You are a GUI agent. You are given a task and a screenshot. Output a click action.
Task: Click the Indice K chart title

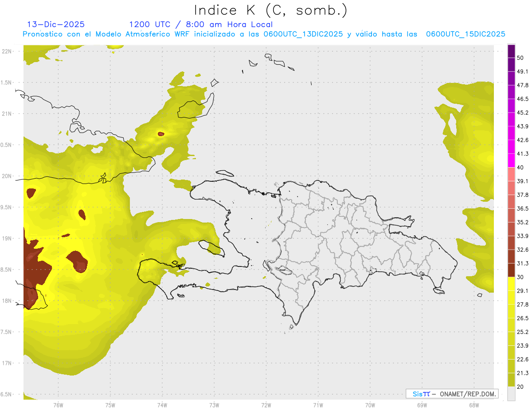tap(271, 10)
